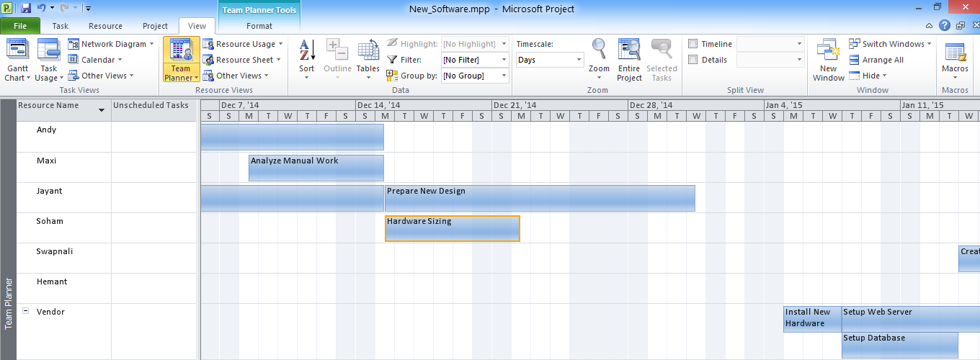Image resolution: width=980 pixels, height=360 pixels.
Task: Open Calendar view in Task Views
Action: (x=96, y=60)
